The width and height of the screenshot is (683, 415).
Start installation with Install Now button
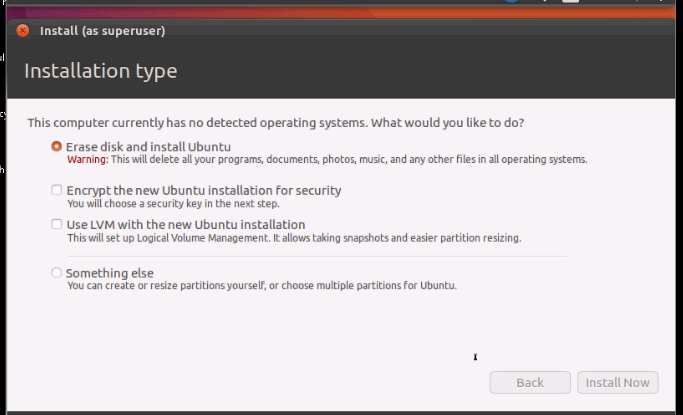point(618,382)
